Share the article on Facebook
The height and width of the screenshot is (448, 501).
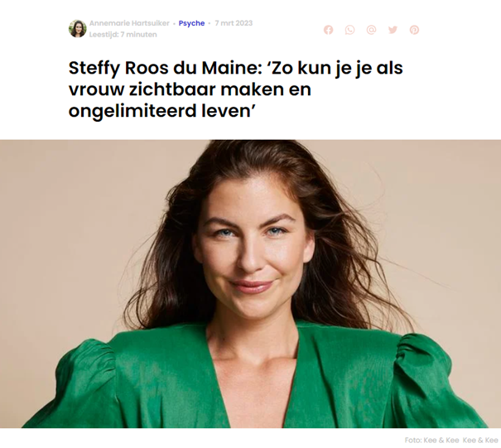[x=328, y=30]
